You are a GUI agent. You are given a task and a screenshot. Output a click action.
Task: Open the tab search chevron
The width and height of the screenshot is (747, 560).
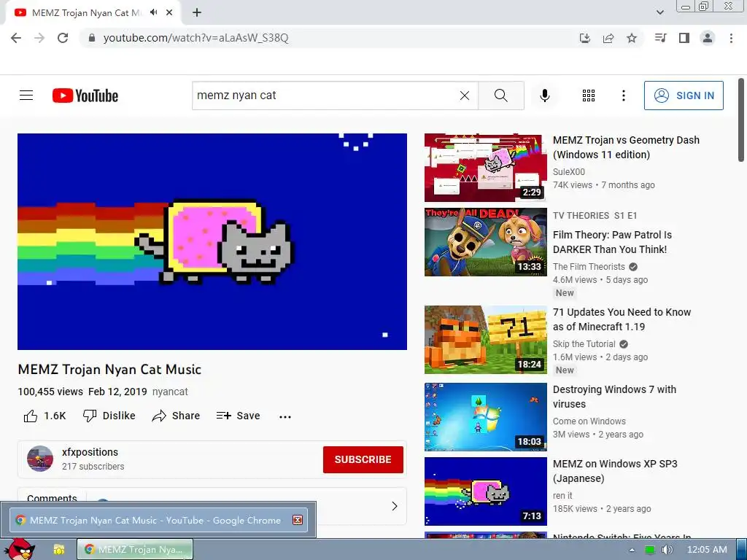click(x=659, y=12)
